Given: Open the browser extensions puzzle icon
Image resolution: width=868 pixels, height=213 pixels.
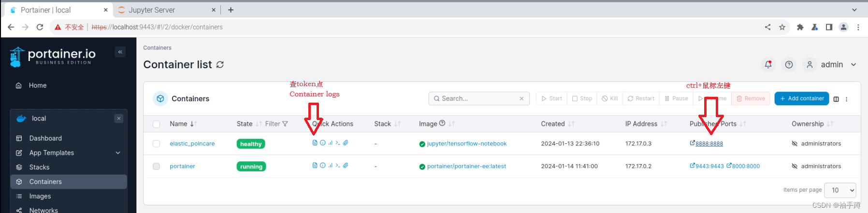Looking at the screenshot, I should tap(800, 27).
